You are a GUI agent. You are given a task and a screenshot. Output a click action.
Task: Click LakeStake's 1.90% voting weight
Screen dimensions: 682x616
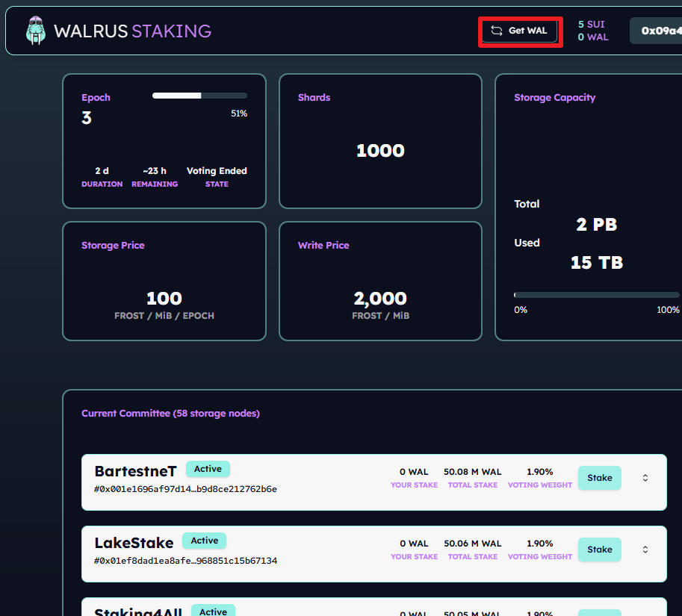coord(540,544)
